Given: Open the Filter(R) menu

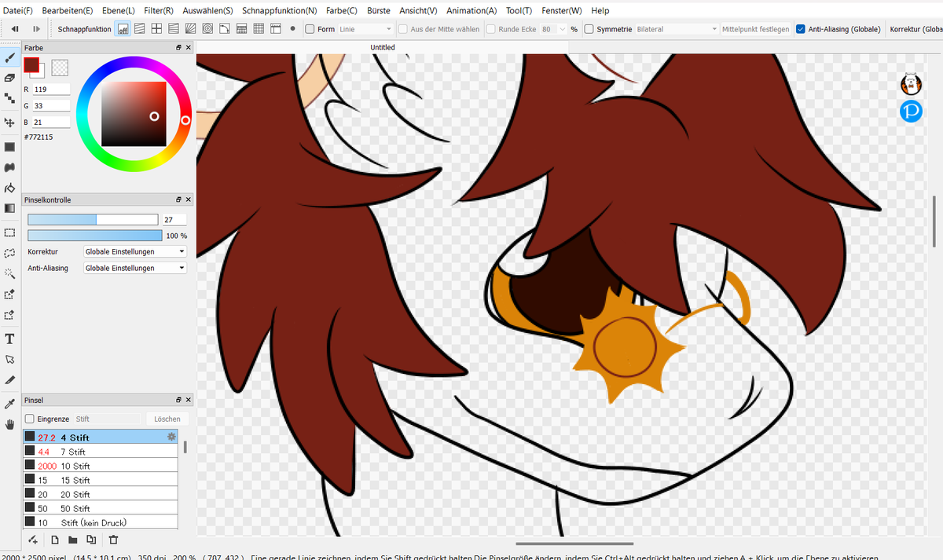Looking at the screenshot, I should point(159,11).
